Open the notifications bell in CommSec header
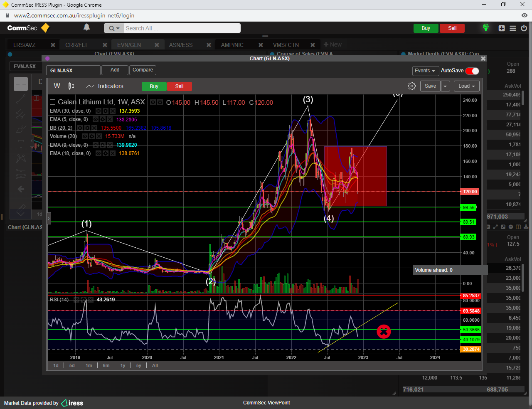 tap(86, 27)
